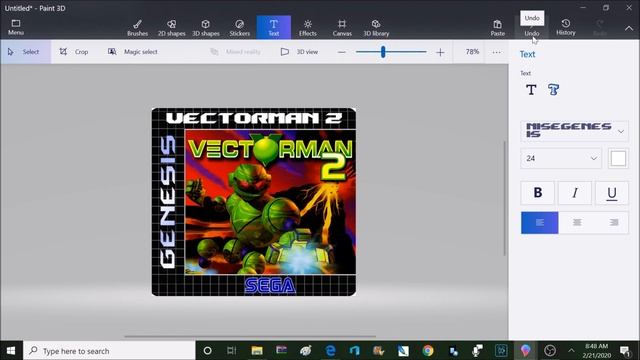This screenshot has width=640, height=360.
Task: Switch to Paint 3D taskbar icon
Action: point(525,351)
